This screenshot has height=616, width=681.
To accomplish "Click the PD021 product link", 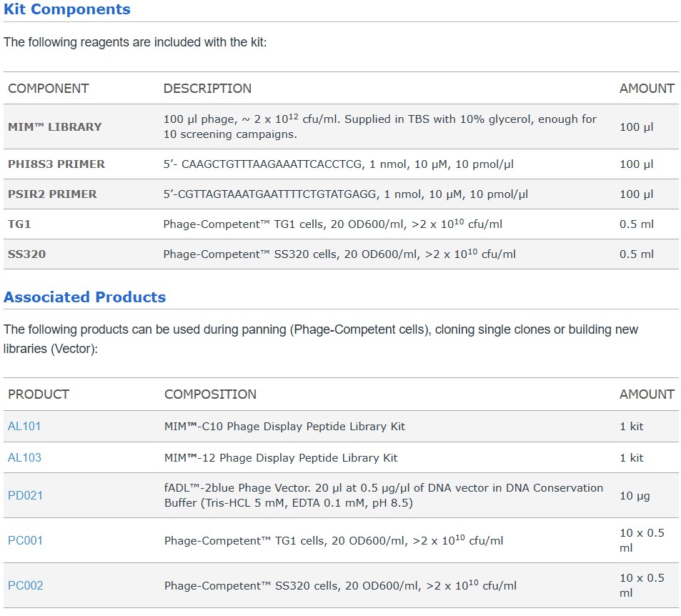I will click(25, 495).
